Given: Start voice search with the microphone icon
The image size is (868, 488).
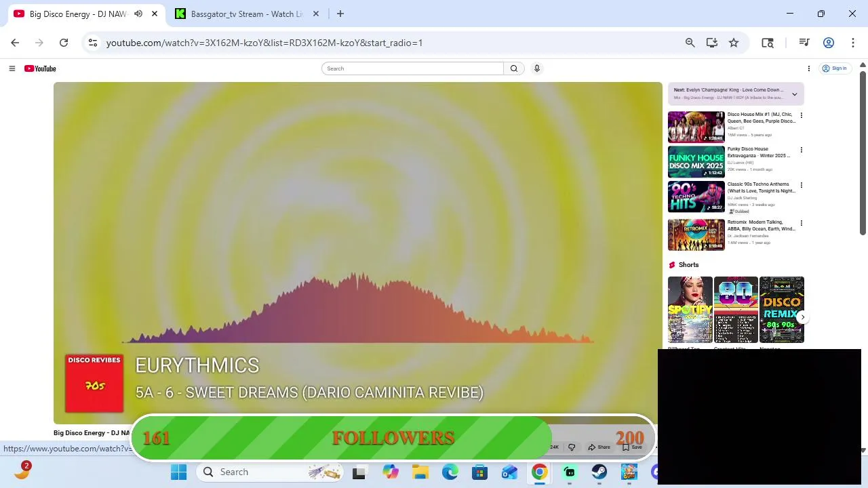Looking at the screenshot, I should (536, 68).
